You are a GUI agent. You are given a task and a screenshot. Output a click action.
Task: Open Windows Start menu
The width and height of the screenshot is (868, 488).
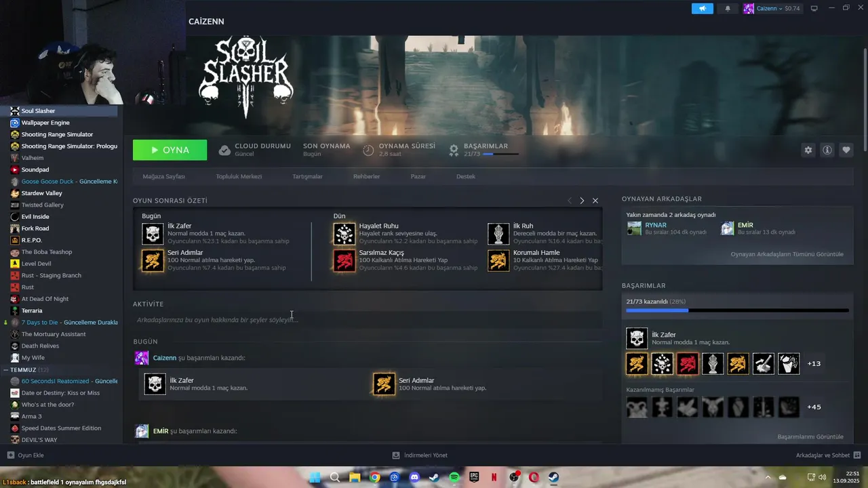[x=315, y=477]
